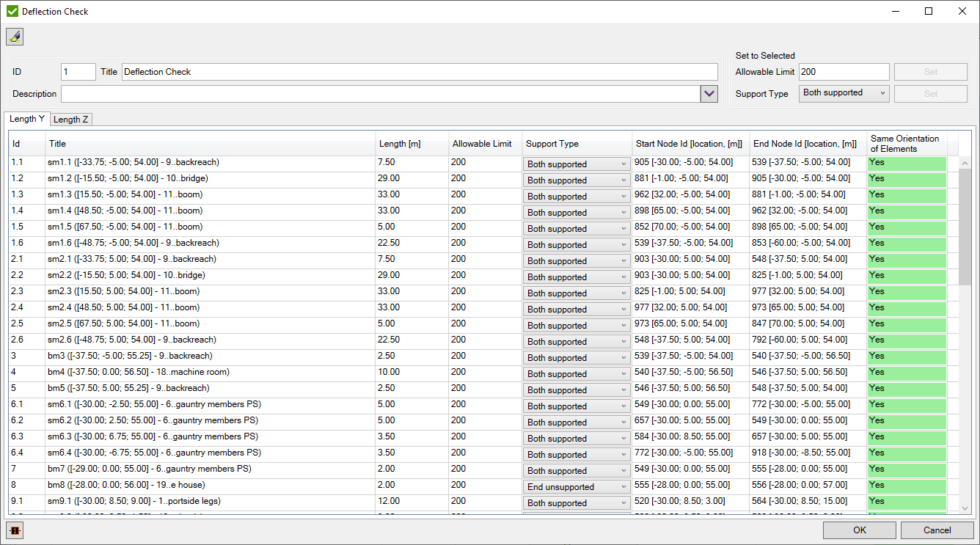980x545 pixels.
Task: Expand the Description dropdown chevron
Action: pyautogui.click(x=709, y=94)
